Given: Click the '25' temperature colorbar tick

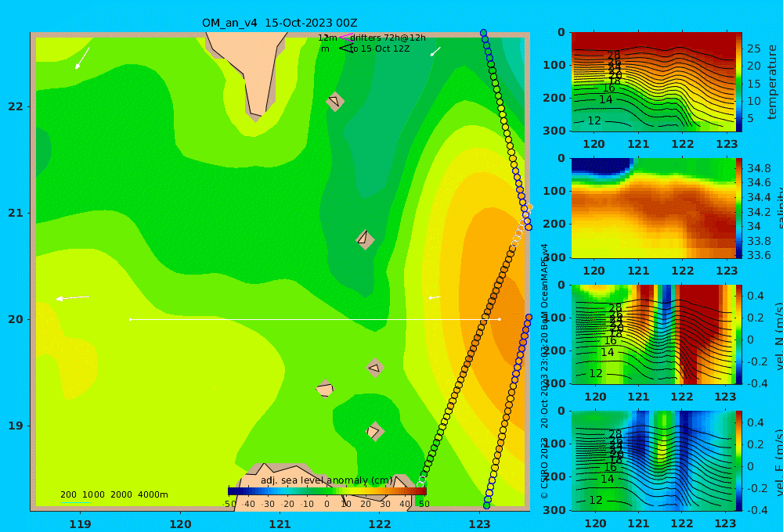Looking at the screenshot, I should coord(753,49).
